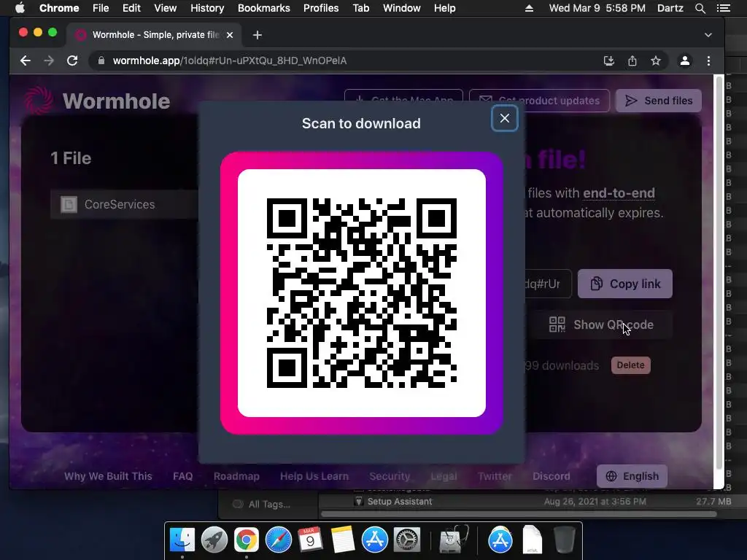This screenshot has height=560, width=747.
Task: Open Notes from the Dock
Action: tap(343, 540)
